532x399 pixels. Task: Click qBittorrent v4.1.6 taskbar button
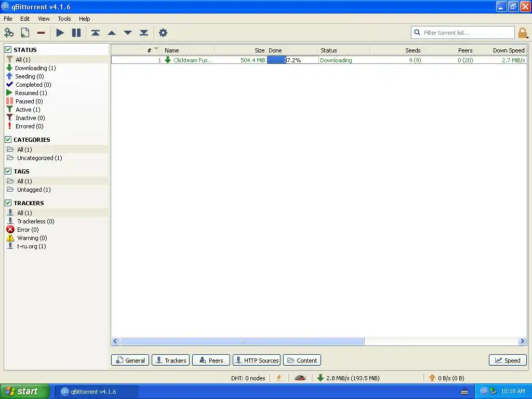point(97,392)
